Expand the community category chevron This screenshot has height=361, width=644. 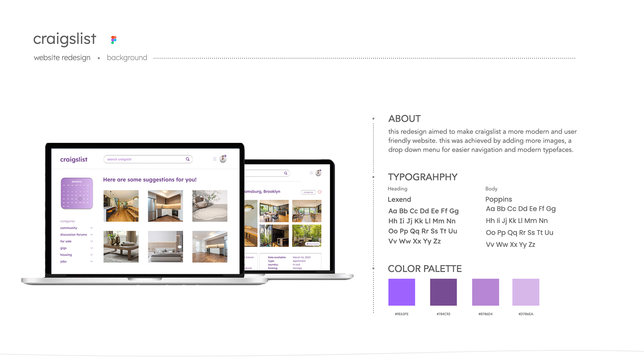tap(92, 228)
